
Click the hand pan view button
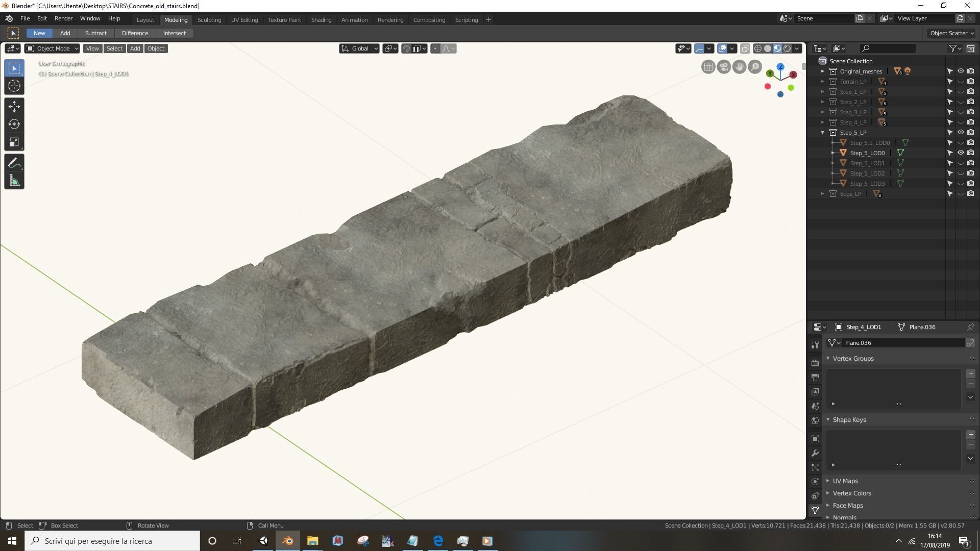coord(739,67)
